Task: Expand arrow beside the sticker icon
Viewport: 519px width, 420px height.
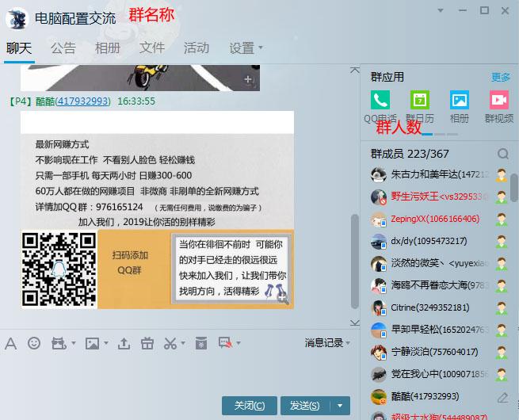Action: 74,343
